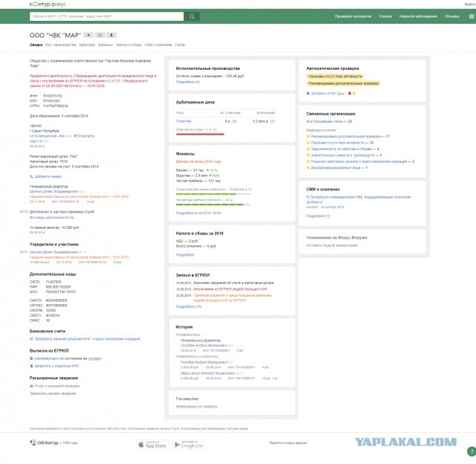
Task: Click the map pin 'Осмотреть' link
Action: pyautogui.click(x=84, y=136)
